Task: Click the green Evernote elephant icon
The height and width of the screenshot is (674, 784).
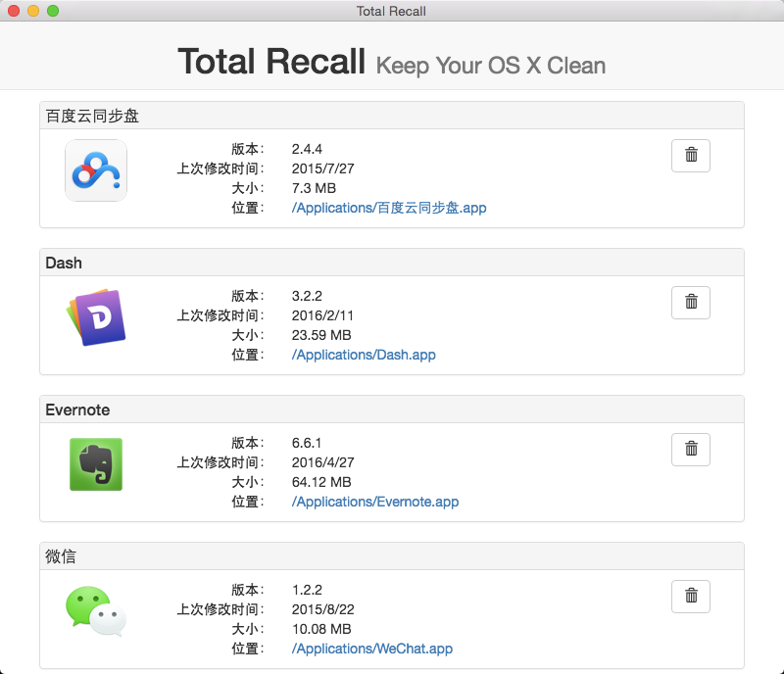Action: click(x=96, y=464)
